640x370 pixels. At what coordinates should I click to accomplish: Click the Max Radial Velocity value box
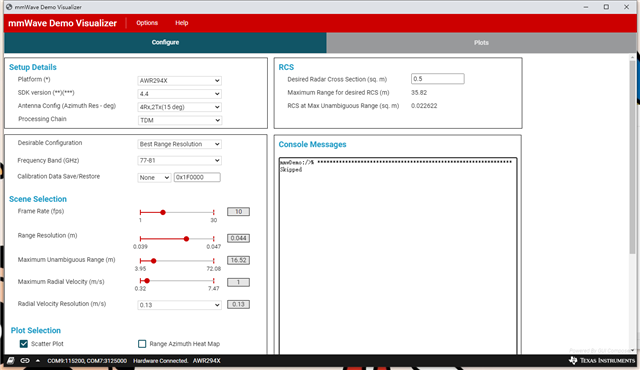pos(238,282)
